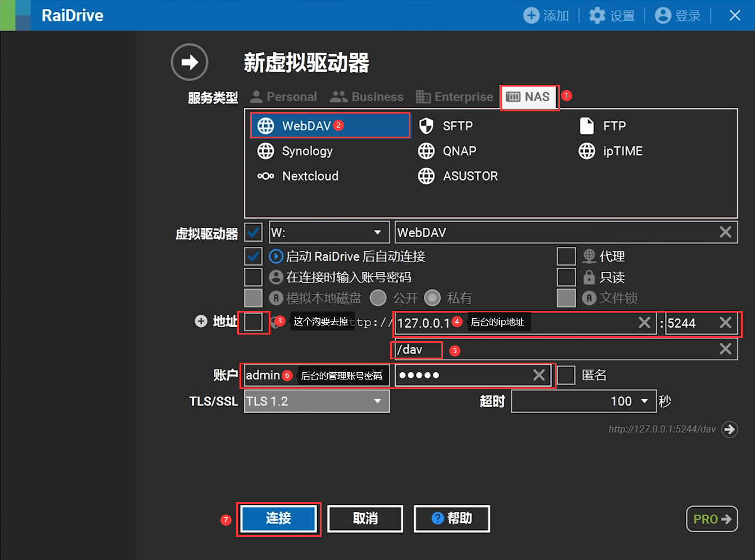The height and width of the screenshot is (560, 755).
Task: Switch to the Business tab
Action: click(x=367, y=97)
